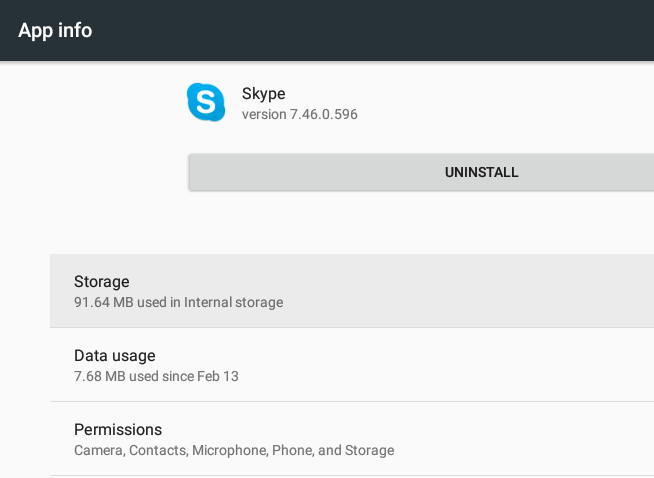Screen dimensions: 654x478
Task: Open the Data usage entry
Action: tap(352, 365)
